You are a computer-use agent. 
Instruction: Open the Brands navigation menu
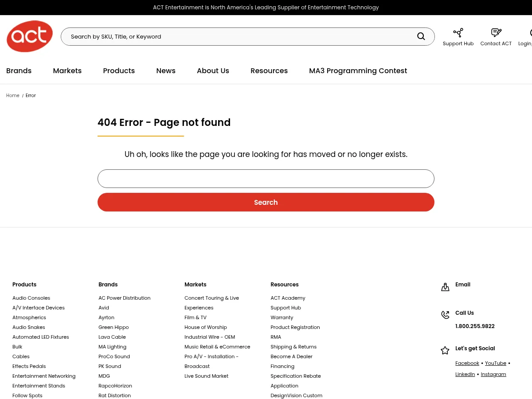[x=19, y=71]
